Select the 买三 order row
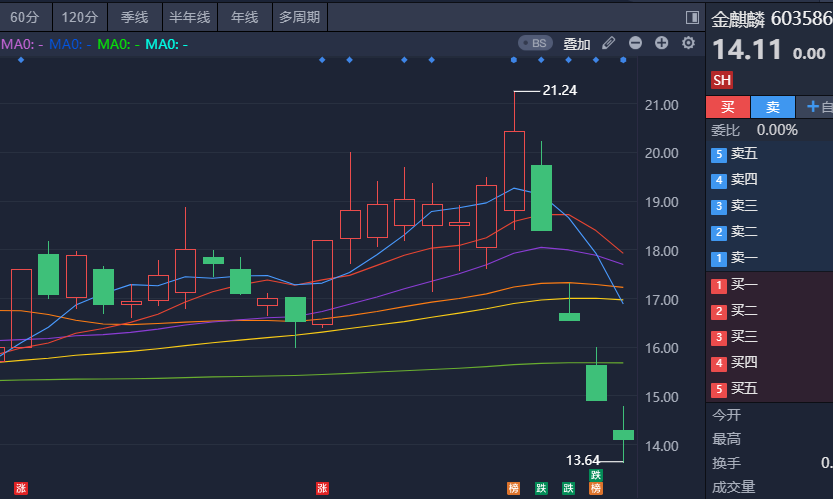The image size is (833, 499). [769, 336]
